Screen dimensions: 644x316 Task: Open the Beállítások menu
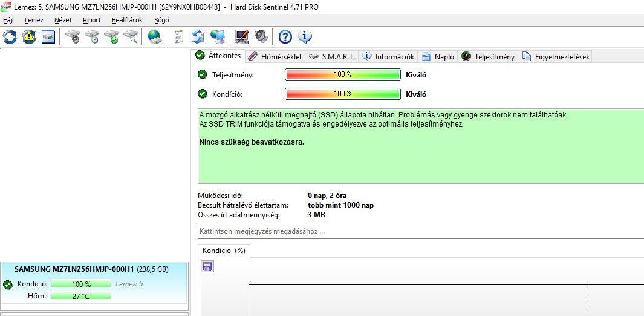(128, 20)
